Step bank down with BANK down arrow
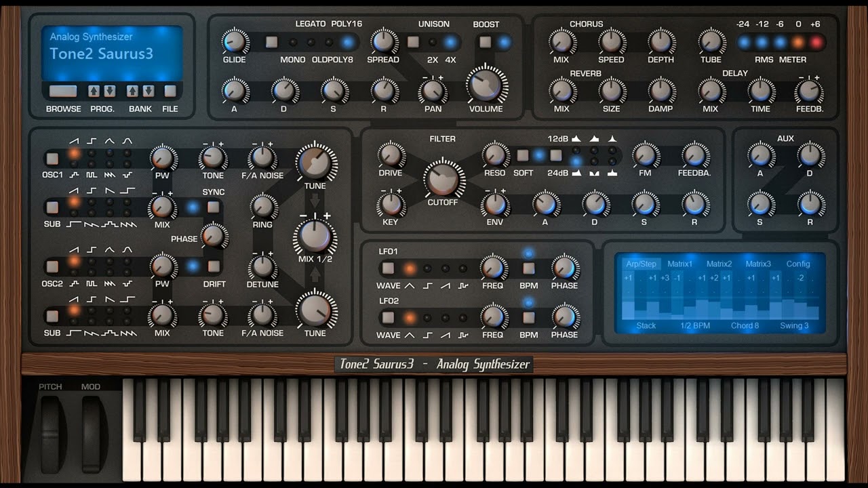The image size is (868, 488). [148, 91]
